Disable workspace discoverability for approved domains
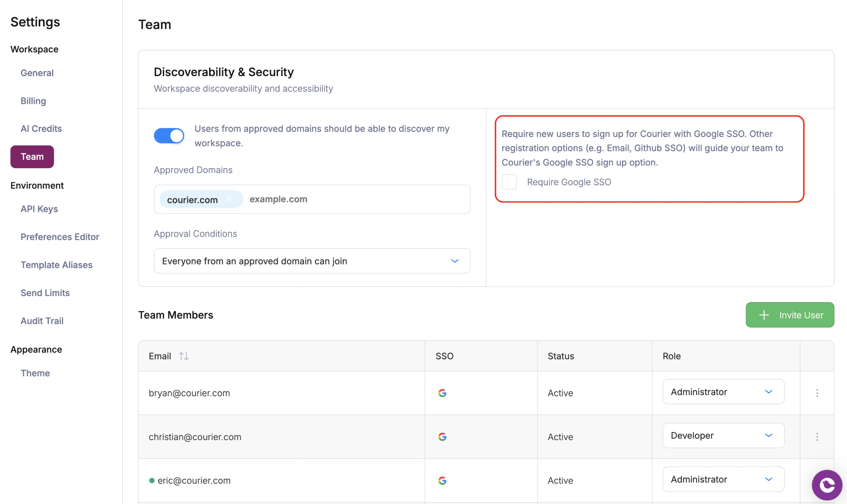Image resolution: width=847 pixels, height=504 pixels. (169, 136)
